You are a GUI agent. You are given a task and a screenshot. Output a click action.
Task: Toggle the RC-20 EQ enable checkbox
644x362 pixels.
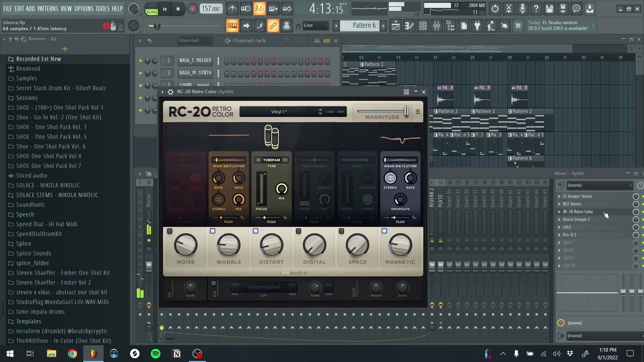coord(213,284)
